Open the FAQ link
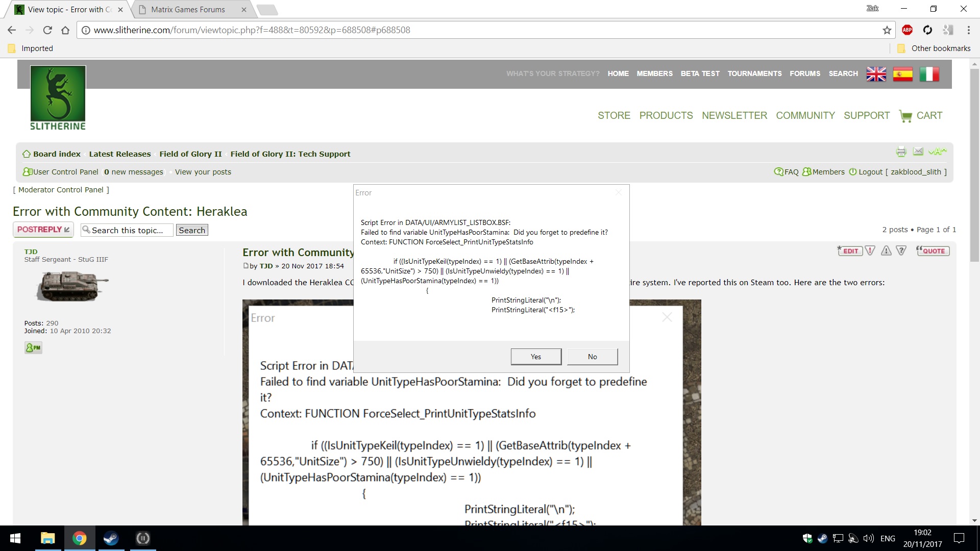The image size is (980, 551). [791, 172]
